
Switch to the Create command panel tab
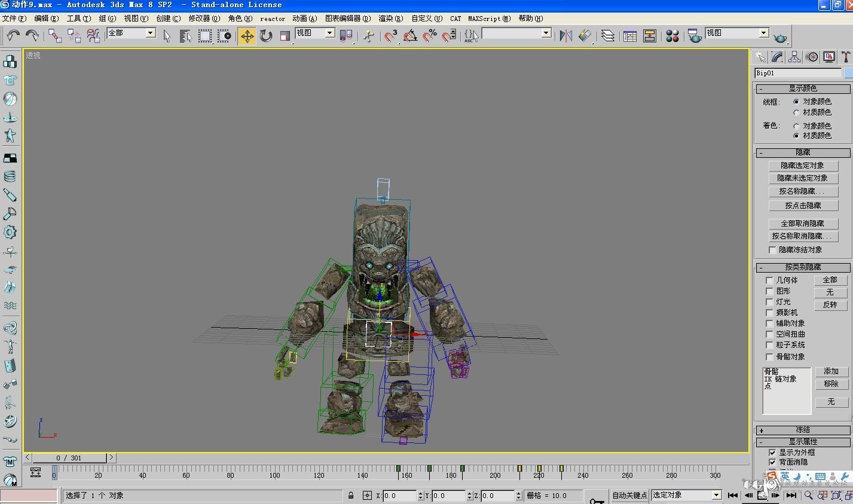click(x=760, y=57)
